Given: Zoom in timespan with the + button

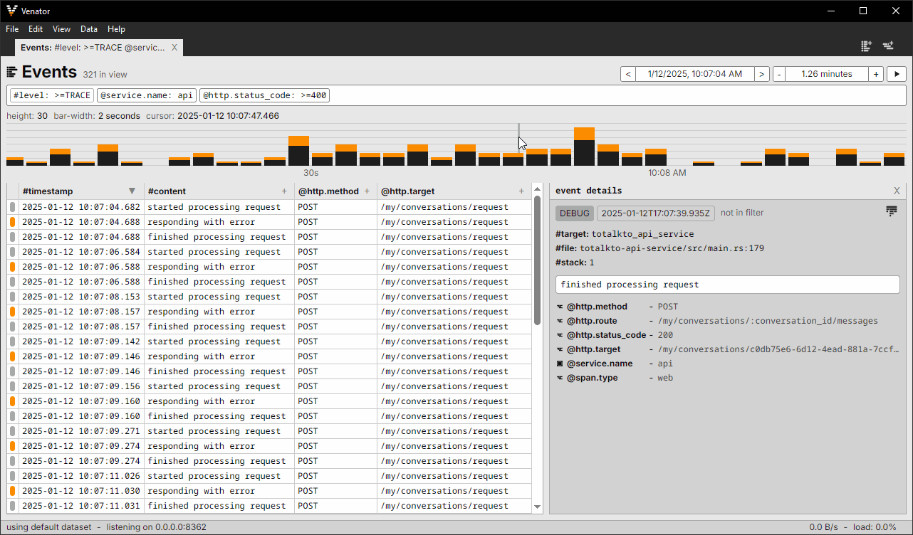Looking at the screenshot, I should pos(875,74).
